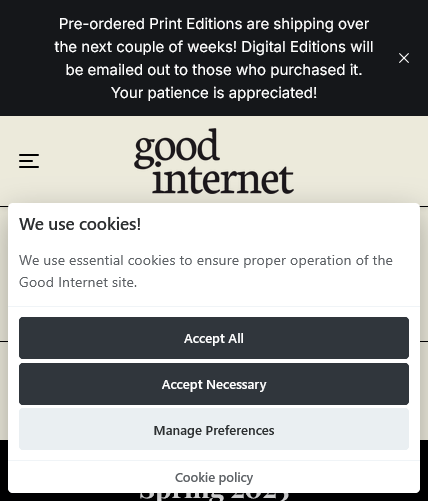This screenshot has height=501, width=428.
Task: Accept all cookies
Action: (214, 338)
